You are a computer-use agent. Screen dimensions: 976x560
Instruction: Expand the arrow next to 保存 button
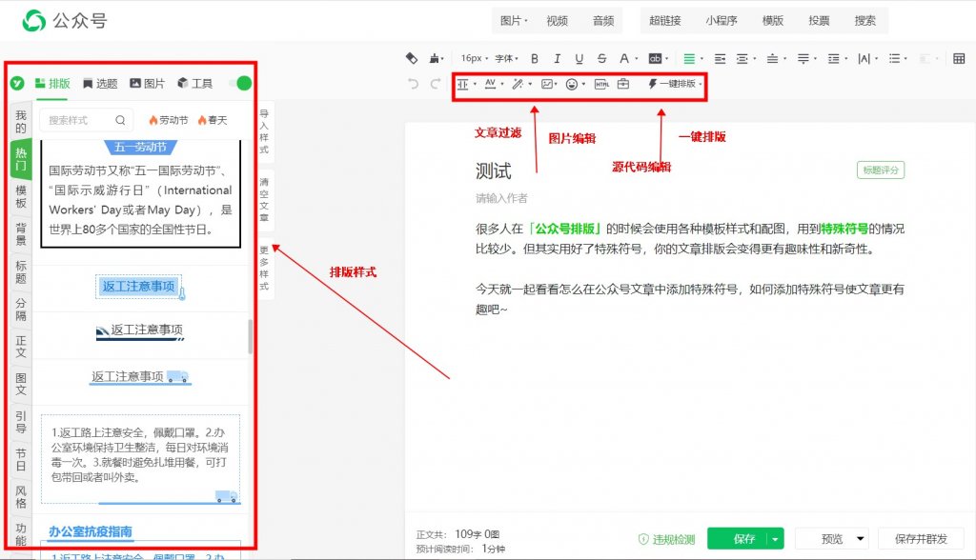775,539
